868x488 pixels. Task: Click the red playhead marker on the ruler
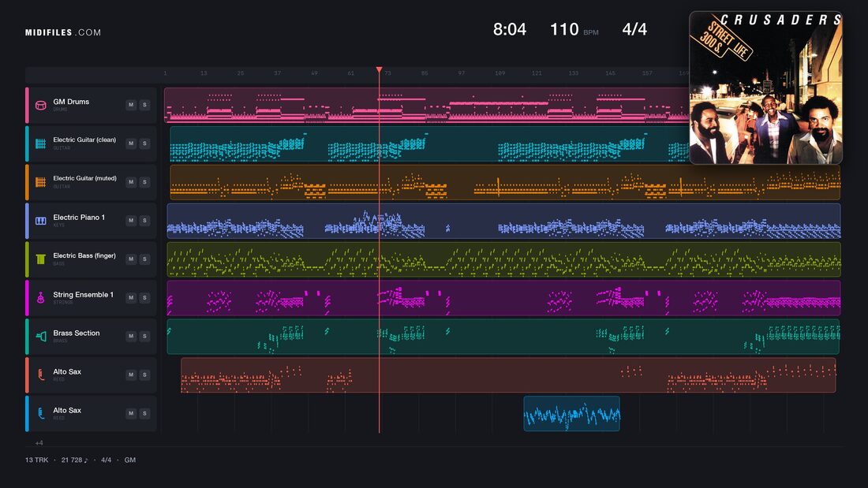coord(380,69)
